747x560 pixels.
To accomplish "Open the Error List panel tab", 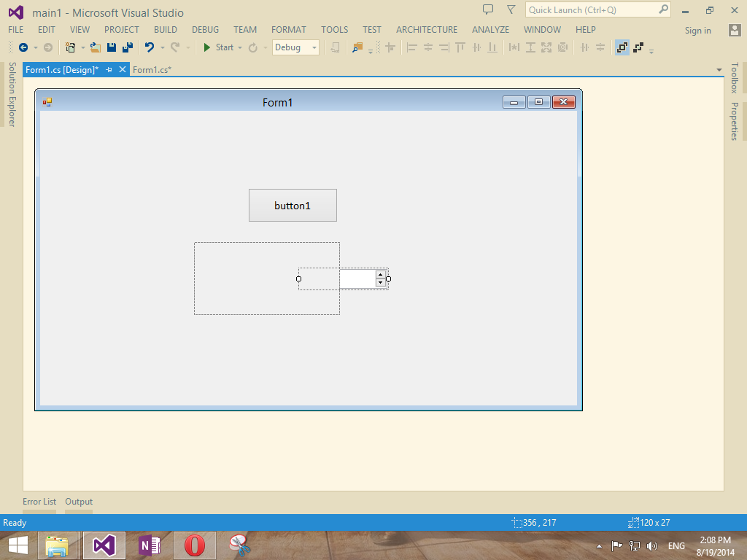I will [x=39, y=502].
